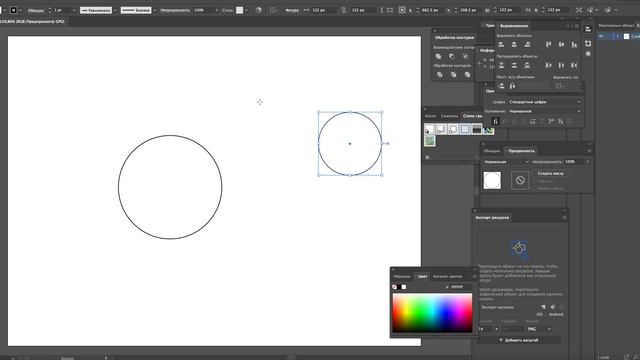Screen dimensions: 640x360
Task: Click the '+ Добавить масштаб' button
Action: pos(518,340)
